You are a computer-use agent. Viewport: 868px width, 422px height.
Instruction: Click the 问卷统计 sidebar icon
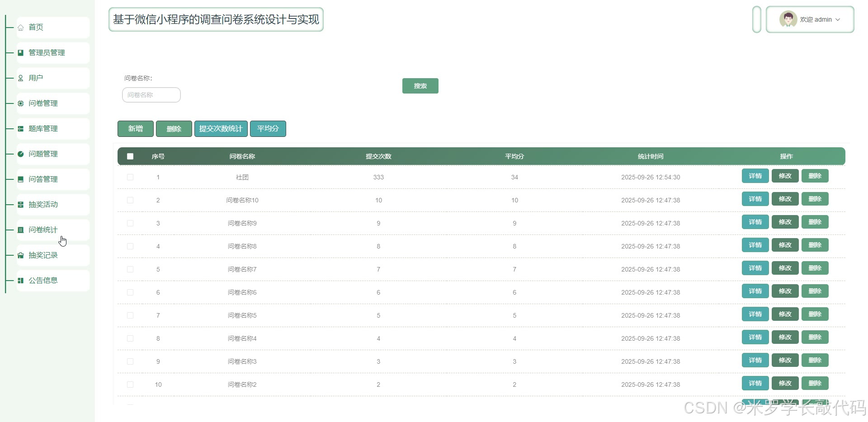click(21, 230)
